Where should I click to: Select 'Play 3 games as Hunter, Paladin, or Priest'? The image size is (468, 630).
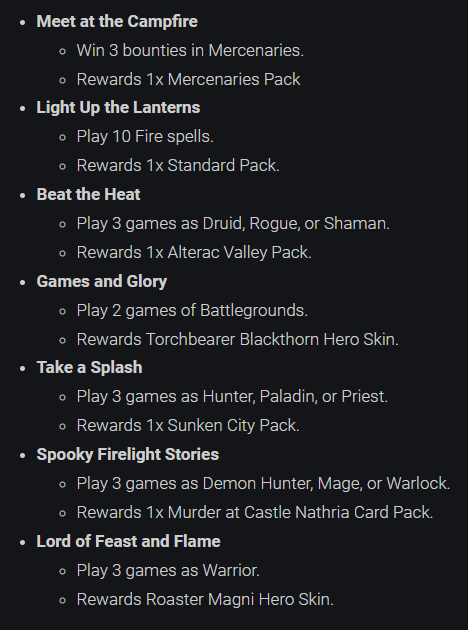click(232, 397)
